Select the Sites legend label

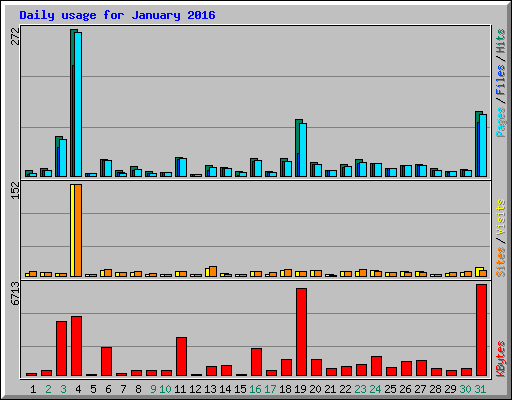tap(500, 262)
